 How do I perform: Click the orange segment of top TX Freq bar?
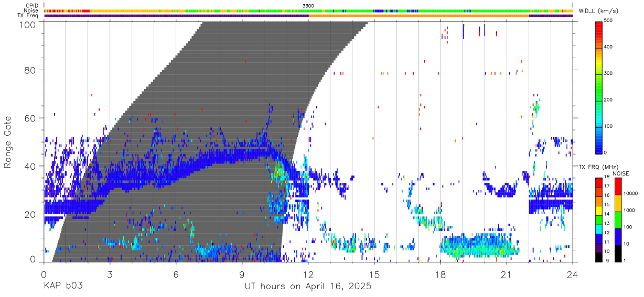pyautogui.click(x=418, y=16)
